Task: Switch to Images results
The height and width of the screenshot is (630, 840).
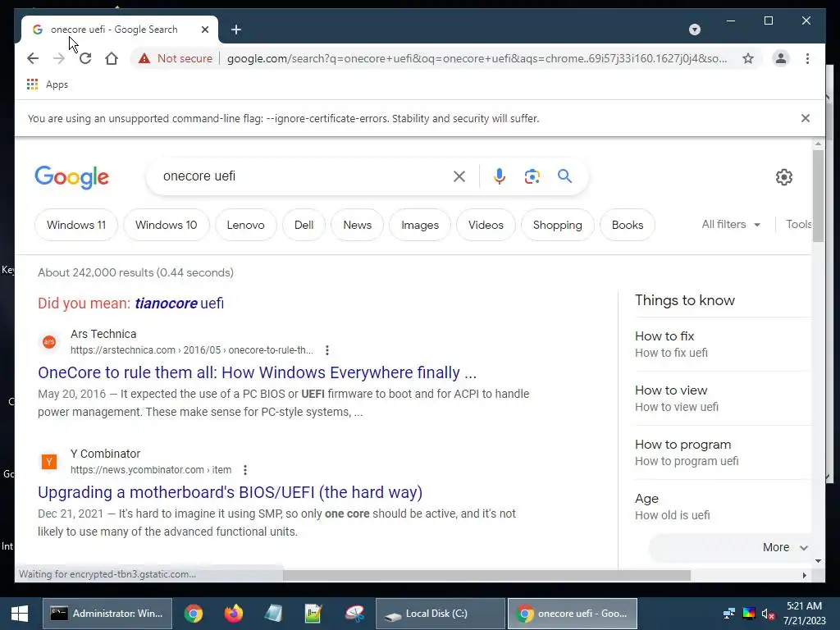Action: 420,225
